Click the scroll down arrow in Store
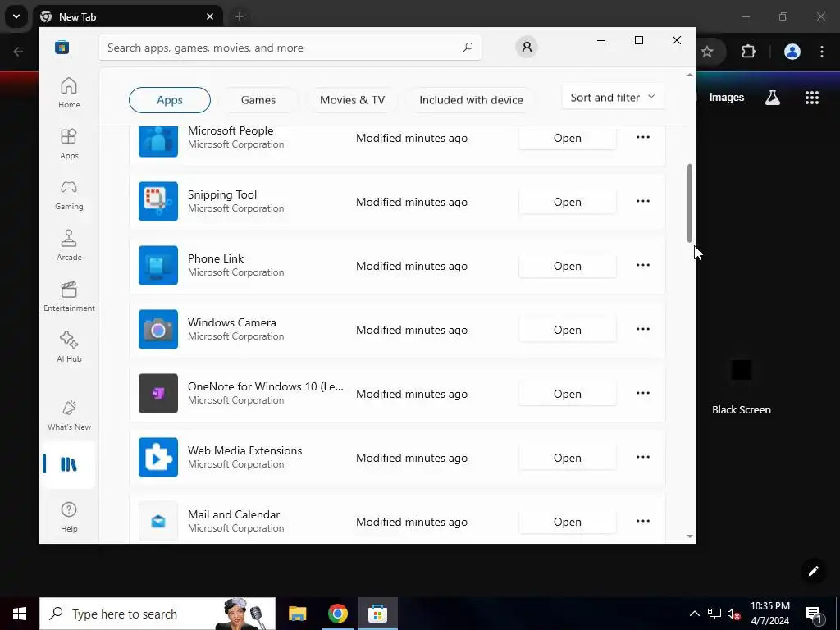 click(689, 536)
